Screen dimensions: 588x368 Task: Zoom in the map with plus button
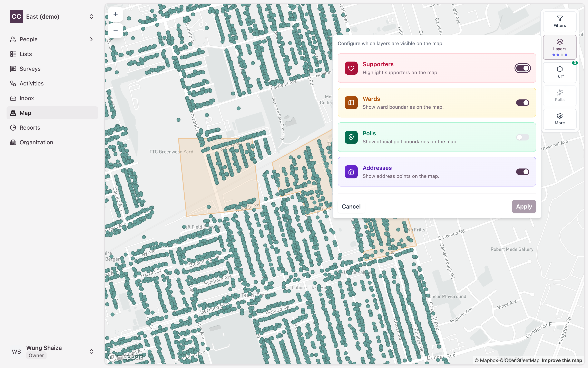(x=115, y=14)
